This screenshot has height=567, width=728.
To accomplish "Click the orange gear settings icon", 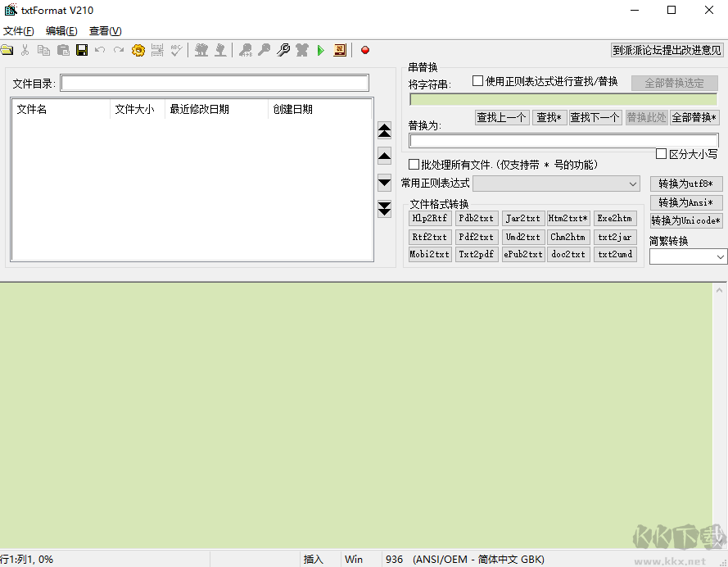I will (x=138, y=50).
